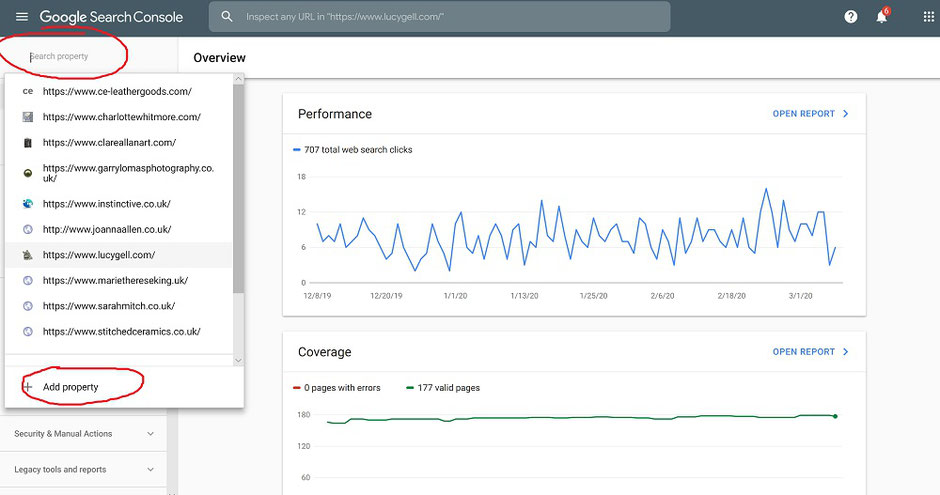This screenshot has height=495, width=940.
Task: Open the hamburger main menu
Action: [x=22, y=17]
